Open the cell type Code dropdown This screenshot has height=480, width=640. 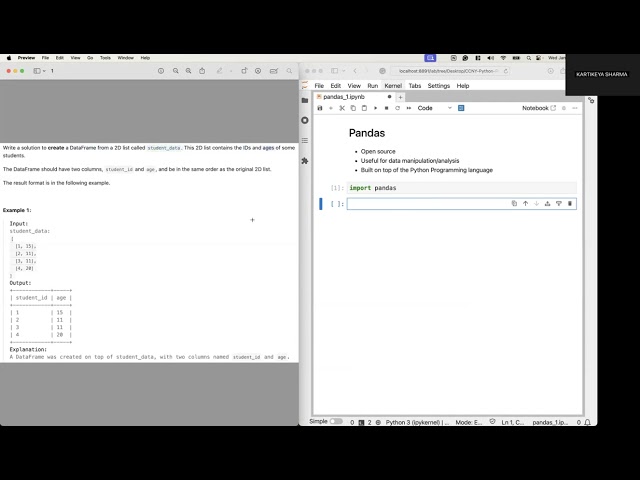click(434, 108)
